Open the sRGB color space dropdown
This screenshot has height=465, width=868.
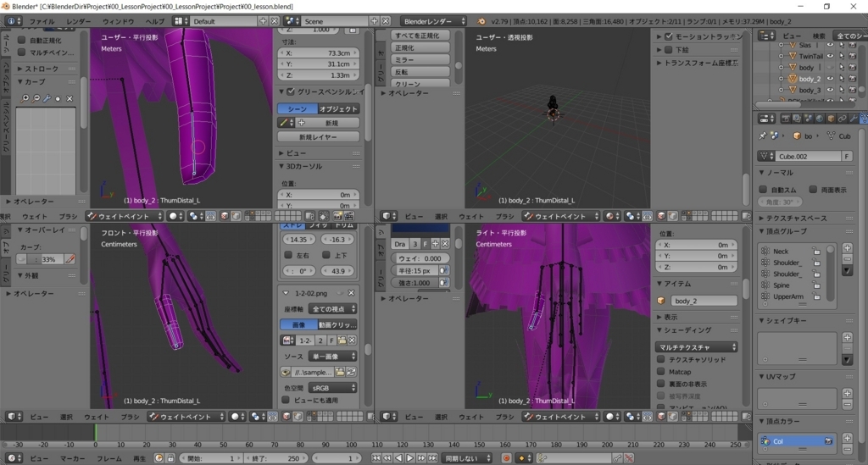click(332, 388)
